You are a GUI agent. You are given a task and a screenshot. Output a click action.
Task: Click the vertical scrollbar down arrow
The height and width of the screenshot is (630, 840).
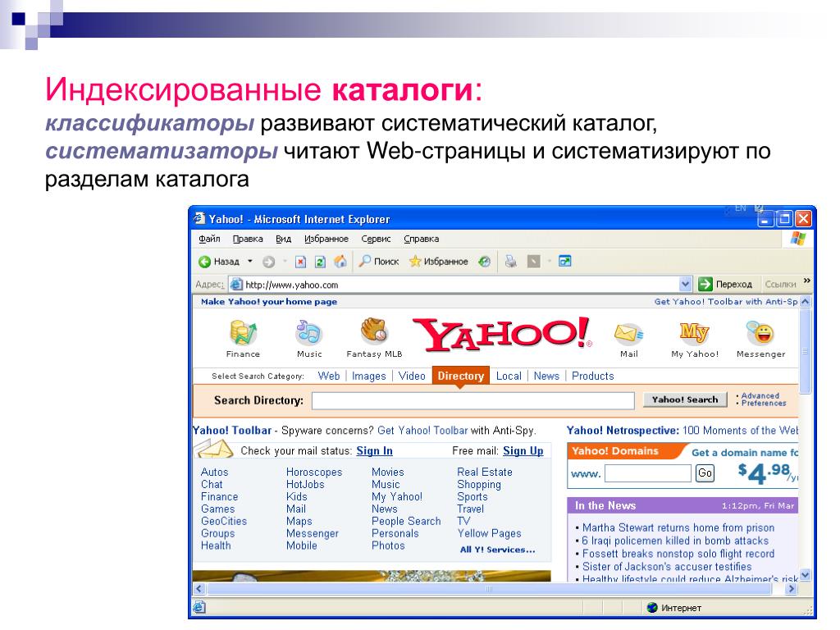tap(805, 575)
